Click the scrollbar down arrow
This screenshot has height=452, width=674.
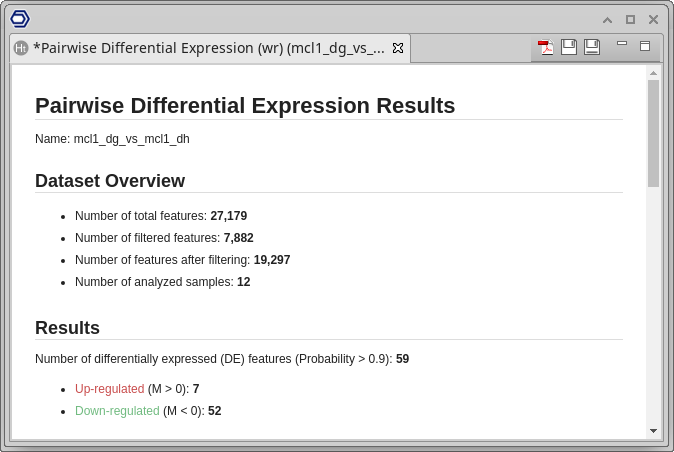click(653, 430)
